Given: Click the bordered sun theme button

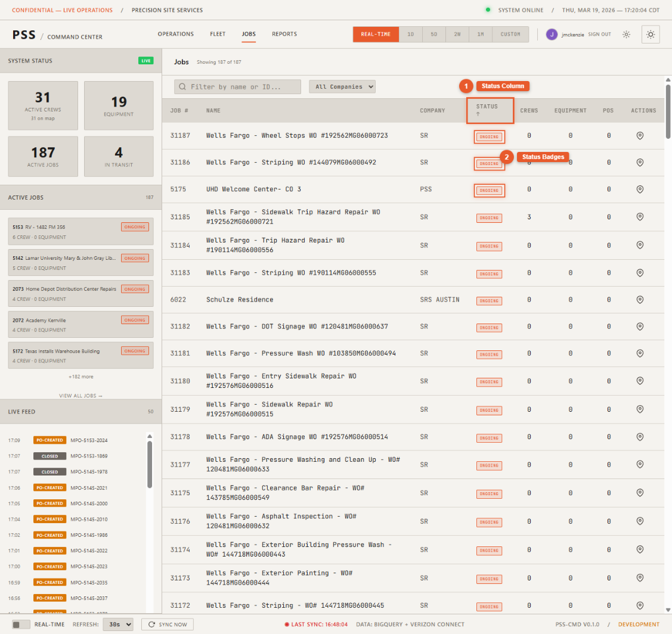Looking at the screenshot, I should click(651, 35).
